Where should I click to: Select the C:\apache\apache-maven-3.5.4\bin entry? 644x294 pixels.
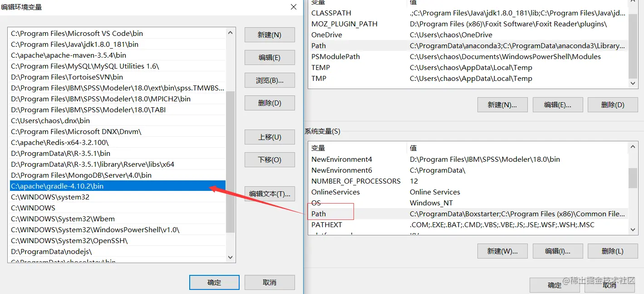pos(118,55)
